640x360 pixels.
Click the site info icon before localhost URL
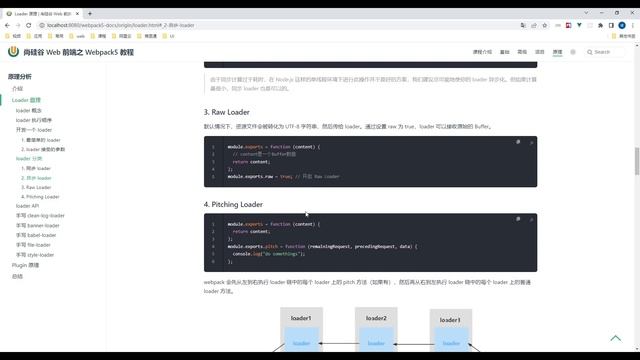pos(42,25)
